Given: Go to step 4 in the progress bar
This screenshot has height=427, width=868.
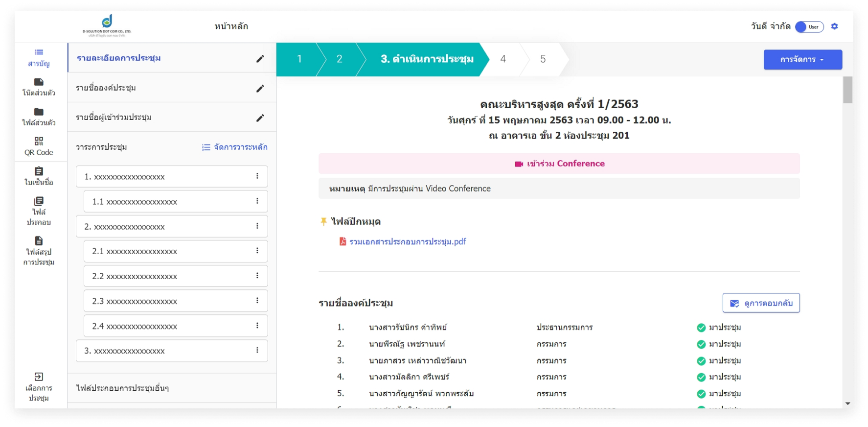Looking at the screenshot, I should click(x=503, y=59).
